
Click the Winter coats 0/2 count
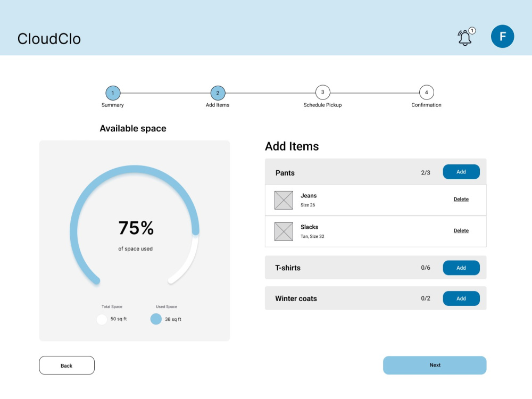tap(426, 298)
